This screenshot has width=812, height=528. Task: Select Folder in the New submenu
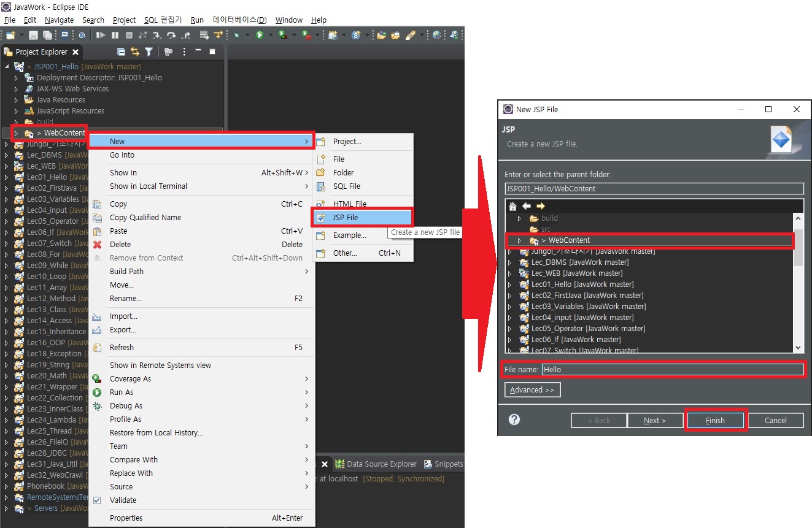coord(363,173)
